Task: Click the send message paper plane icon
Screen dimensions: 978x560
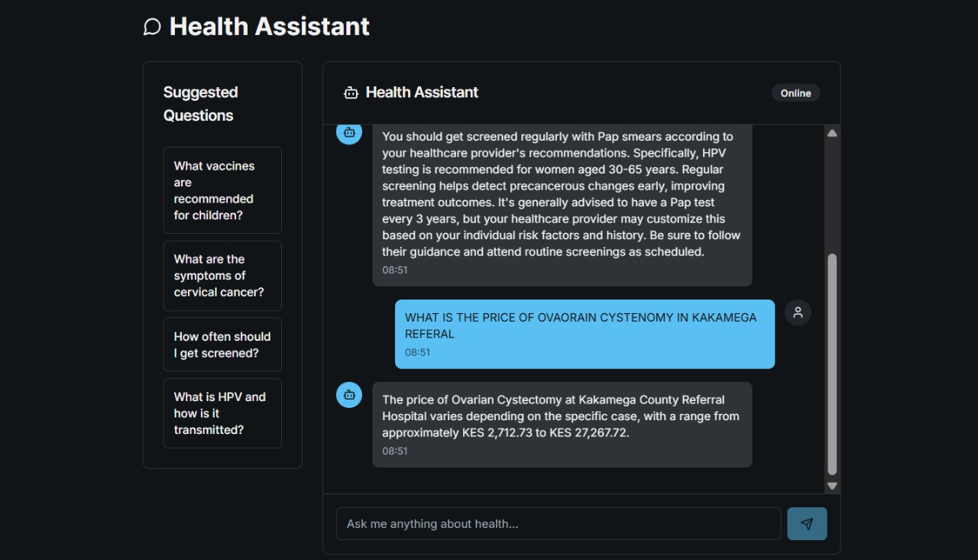Action: pos(807,524)
